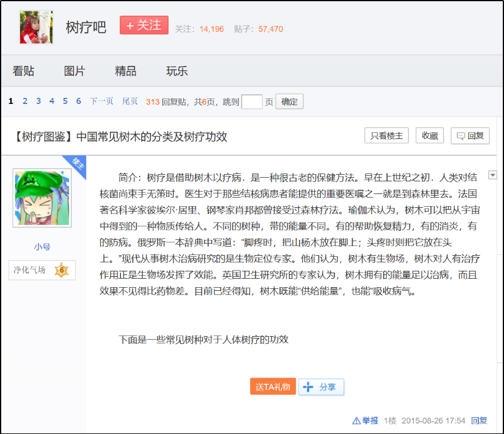Click the level 6 star icon
Screen dimensions: 504x434
point(62,270)
